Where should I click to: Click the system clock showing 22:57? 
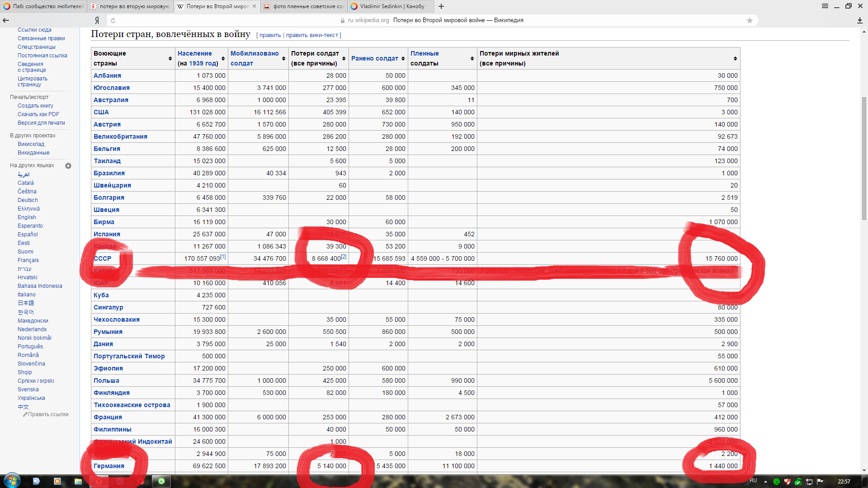point(844,482)
